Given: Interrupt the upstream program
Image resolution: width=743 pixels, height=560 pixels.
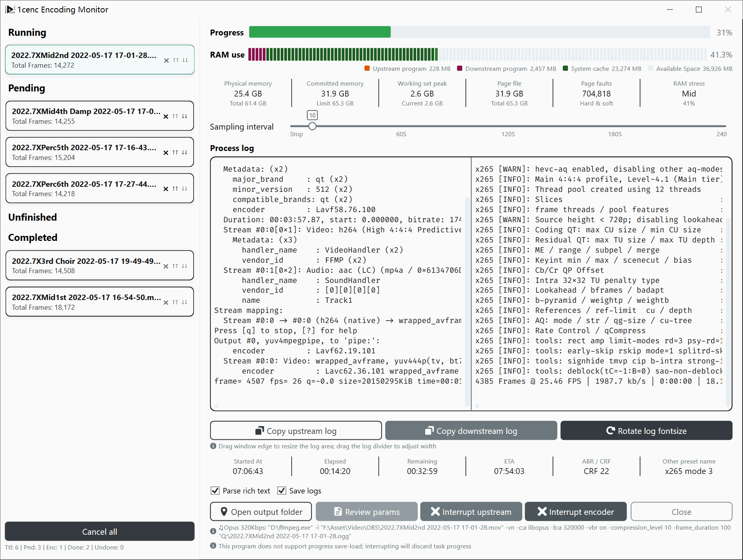Looking at the screenshot, I should tap(471, 512).
